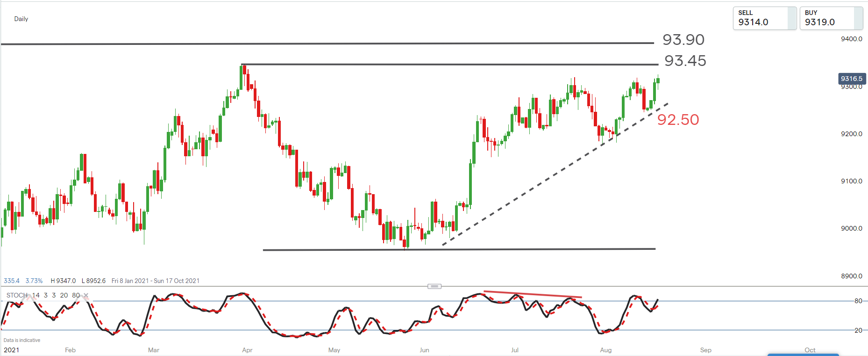Open the Daily timeframe selector
Image resolution: width=868 pixels, height=356 pixels.
pyautogui.click(x=21, y=19)
